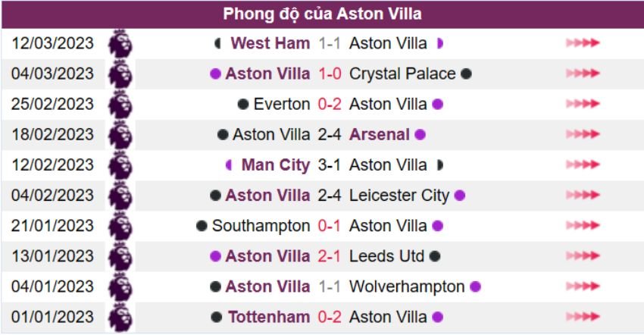Expand details arrows for West Ham match
Screen dimensions: 644x335
(583, 43)
